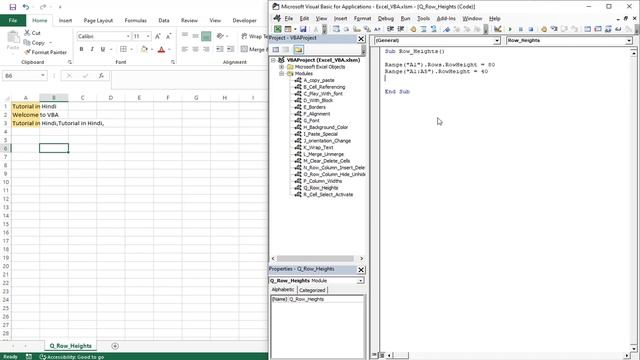The height and width of the screenshot is (360, 640).
Task: Click the red Font Color swatch
Action: pyautogui.click(x=162, y=49)
